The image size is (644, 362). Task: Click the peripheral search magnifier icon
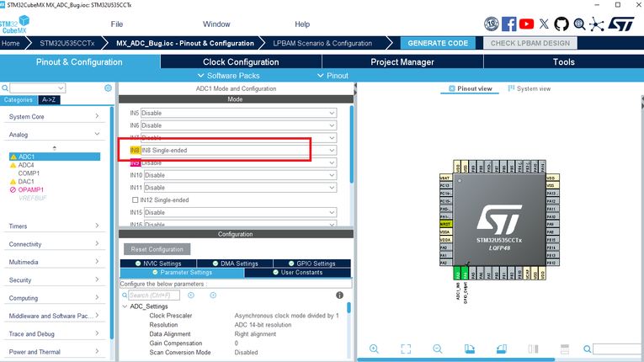click(5, 88)
